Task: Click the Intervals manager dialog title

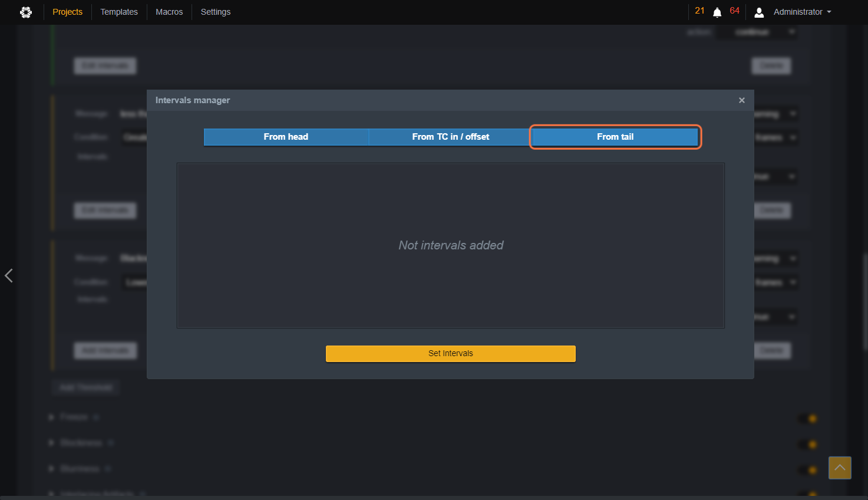Action: pos(193,100)
